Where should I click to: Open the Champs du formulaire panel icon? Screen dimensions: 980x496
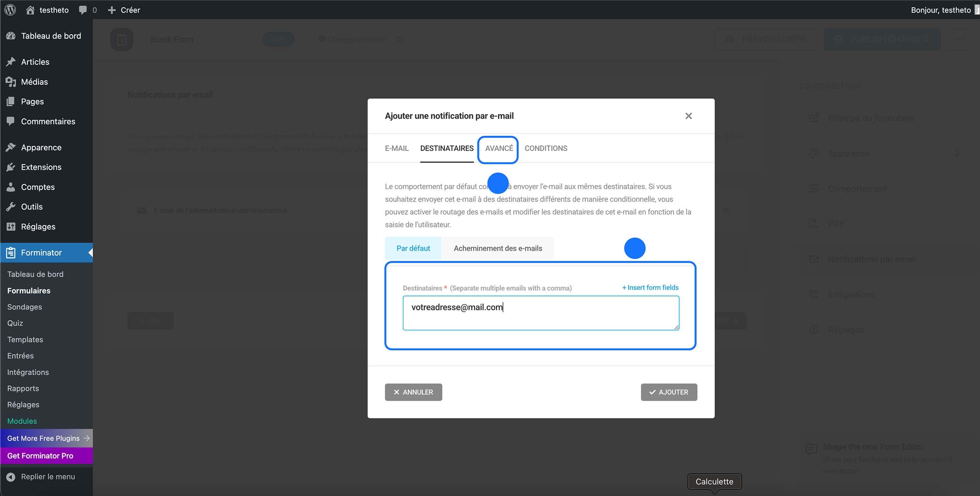pyautogui.click(x=814, y=118)
